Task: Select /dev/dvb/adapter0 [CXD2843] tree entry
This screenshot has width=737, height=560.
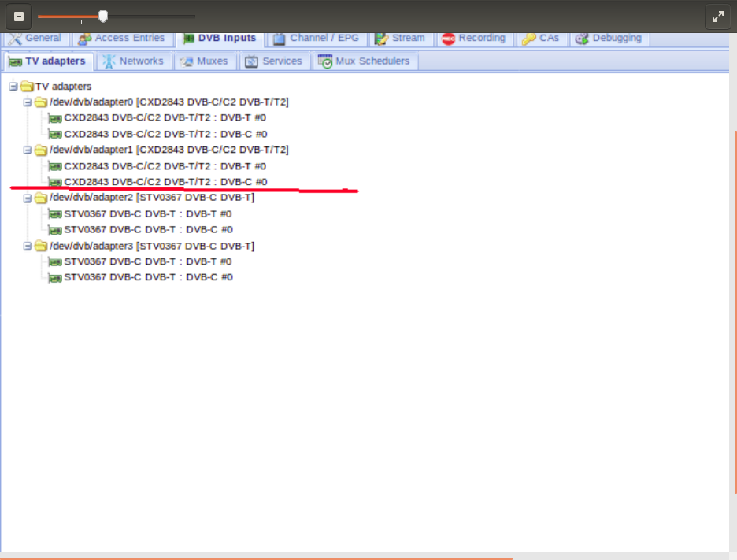Action: (x=169, y=102)
